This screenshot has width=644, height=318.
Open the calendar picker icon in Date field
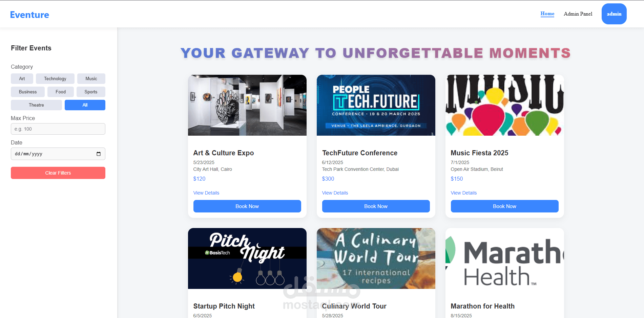[x=99, y=154]
